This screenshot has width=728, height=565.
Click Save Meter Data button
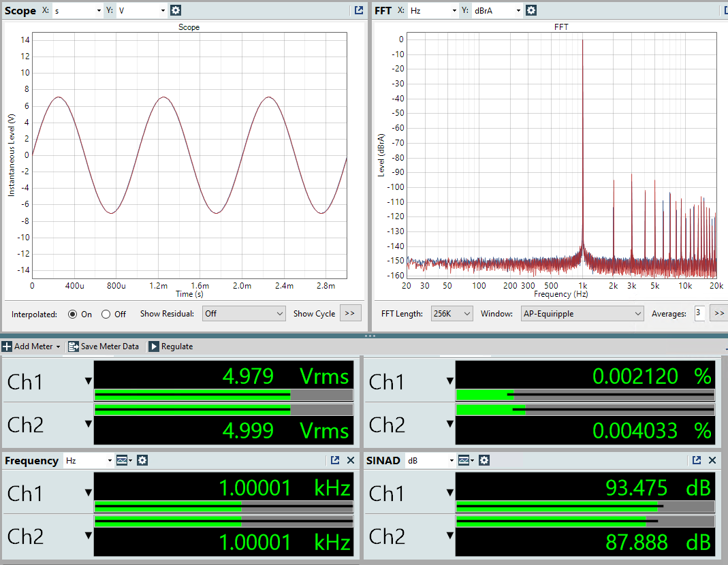pyautogui.click(x=104, y=346)
